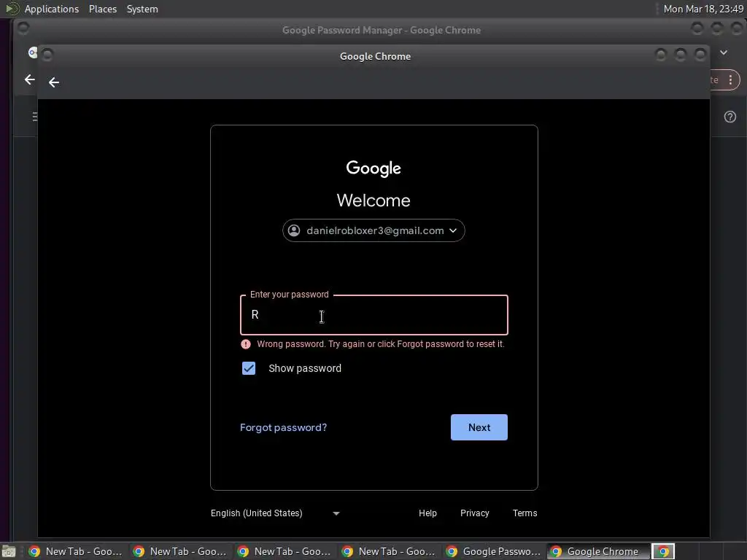Screen dimensions: 747x560
Task: Open the hamburger menu in Password Manager window
Action: coord(35,117)
